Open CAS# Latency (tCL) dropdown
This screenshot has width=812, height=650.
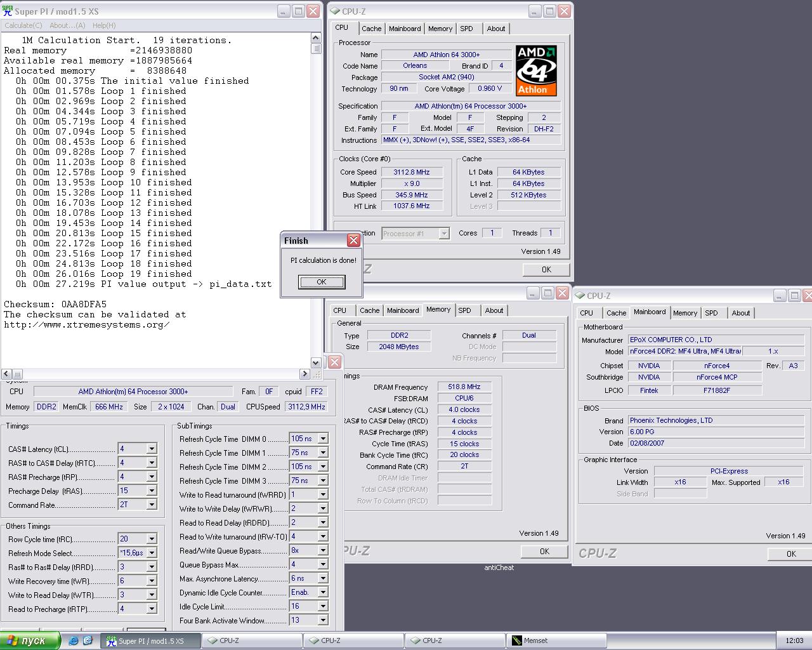[152, 449]
